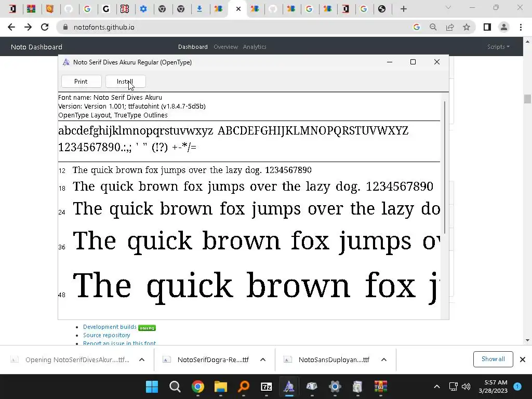
Task: Open the gear settings app in taskbar
Action: (x=335, y=387)
